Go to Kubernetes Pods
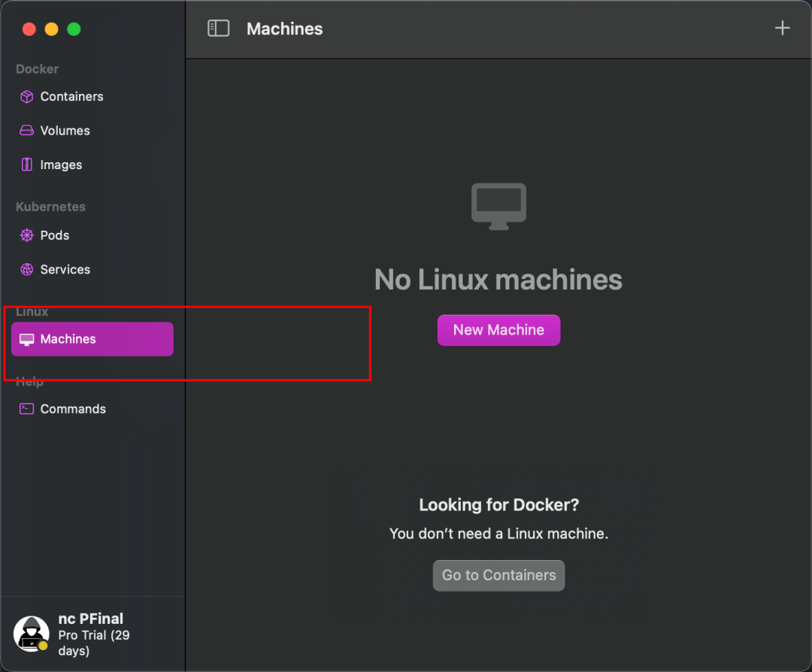Viewport: 812px width, 672px height. (92, 235)
